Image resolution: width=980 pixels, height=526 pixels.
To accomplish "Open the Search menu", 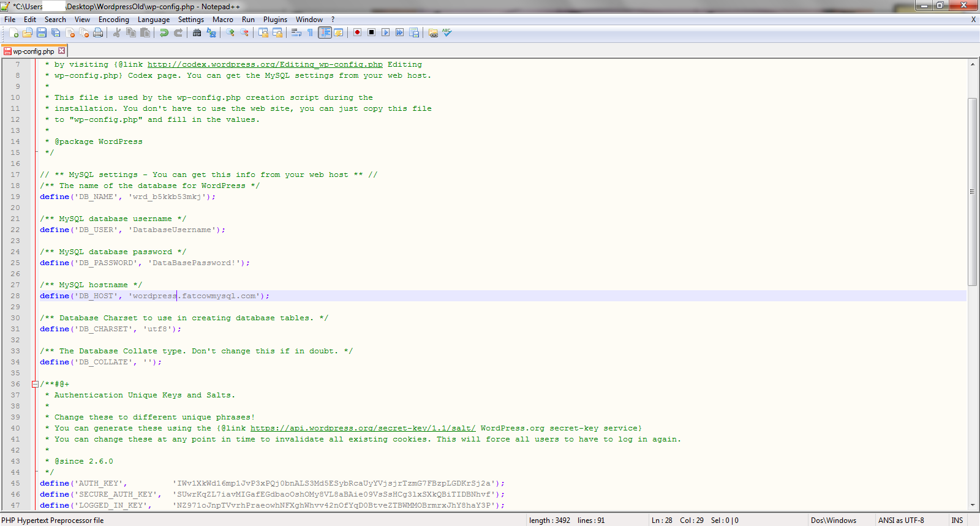I will (55, 20).
